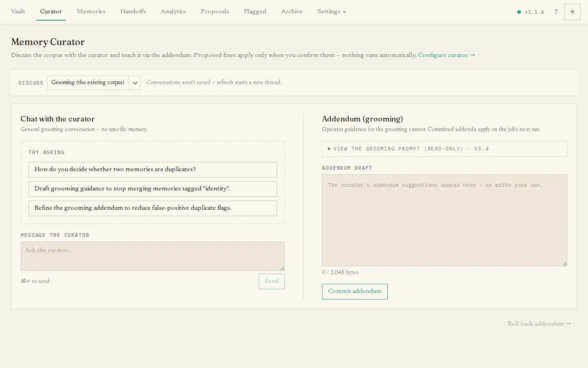Focus the Ask the curator message box

153,256
